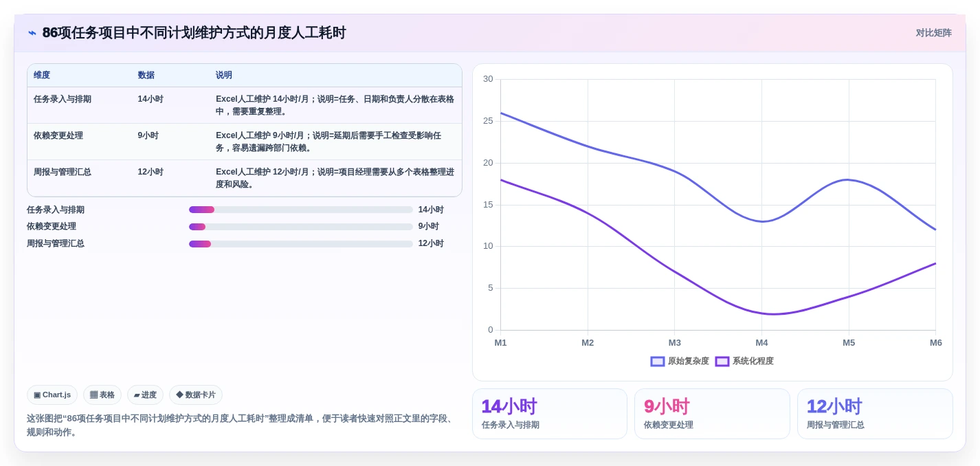The height and width of the screenshot is (466, 980).
Task: Click the M6 axis label
Action: pos(936,342)
